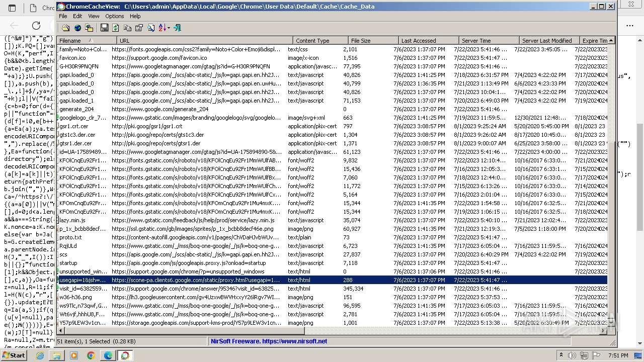Sort by the Server Time column header
The width and height of the screenshot is (644, 362).
pyautogui.click(x=489, y=41)
